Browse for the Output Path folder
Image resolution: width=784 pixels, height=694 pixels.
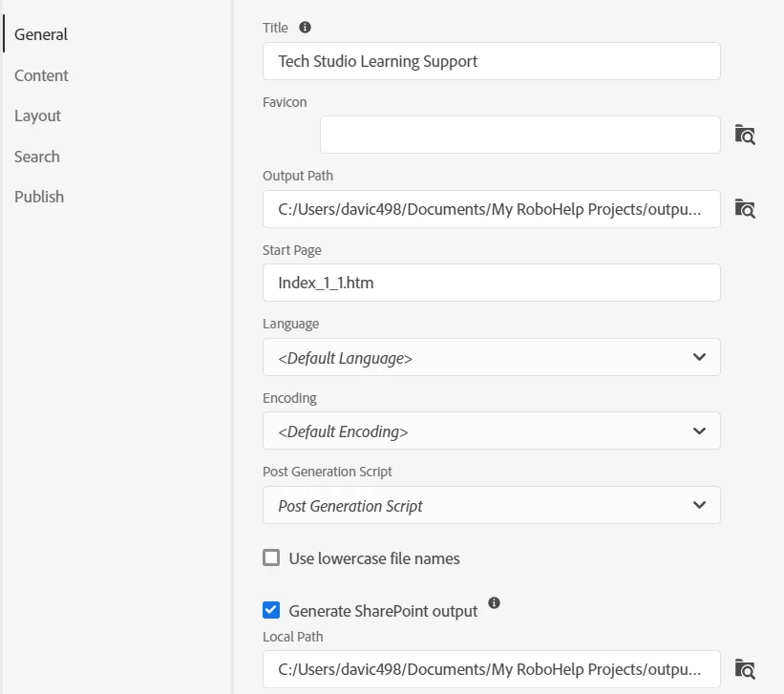[745, 208]
